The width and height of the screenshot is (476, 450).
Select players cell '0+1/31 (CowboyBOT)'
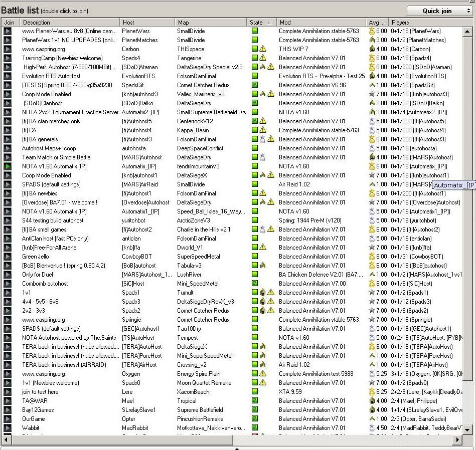(417, 257)
